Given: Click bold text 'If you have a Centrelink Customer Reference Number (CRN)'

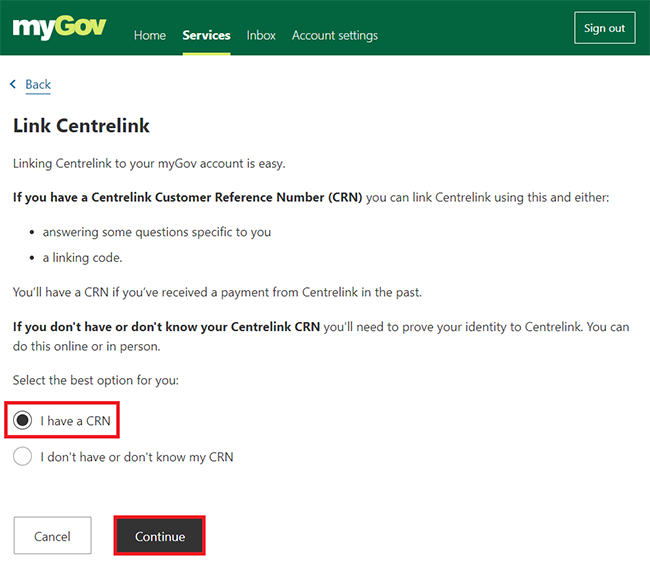Looking at the screenshot, I should 187,197.
